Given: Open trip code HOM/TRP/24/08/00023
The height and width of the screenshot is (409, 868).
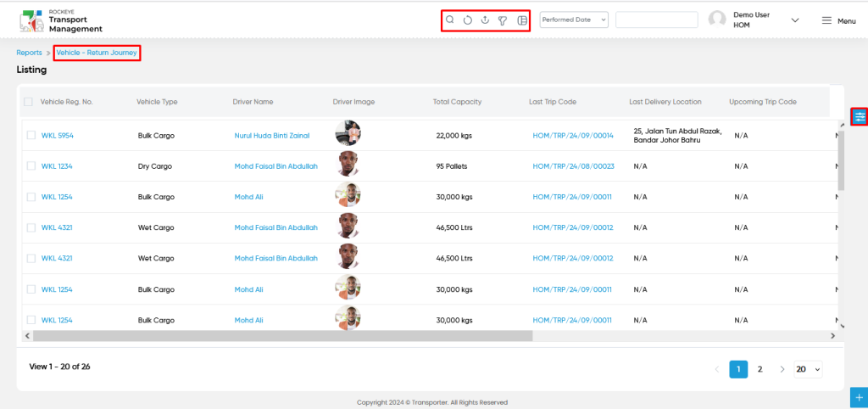Looking at the screenshot, I should 573,165.
